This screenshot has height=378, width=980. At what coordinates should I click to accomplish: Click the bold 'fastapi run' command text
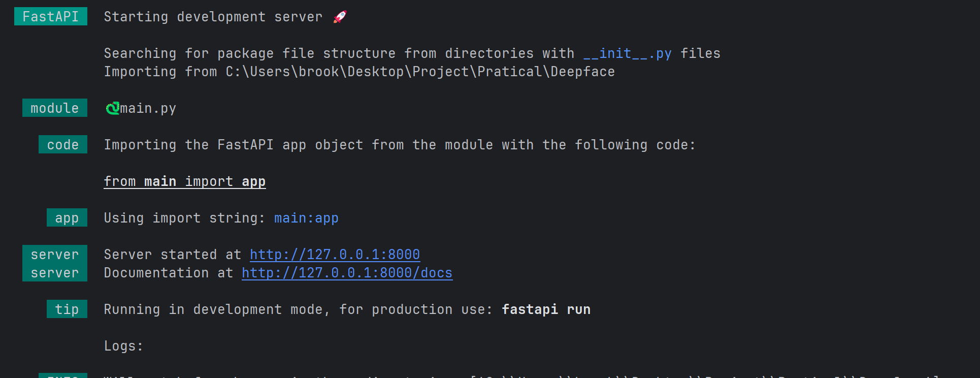pyautogui.click(x=546, y=309)
